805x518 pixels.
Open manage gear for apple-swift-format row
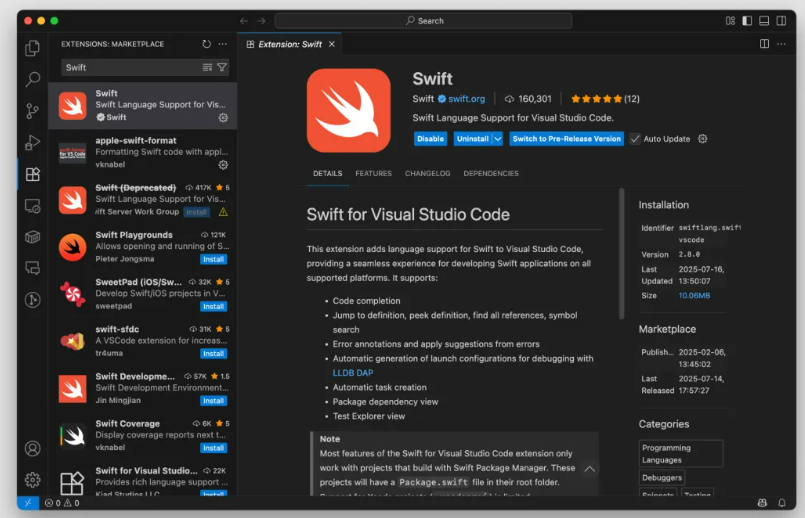coord(223,165)
